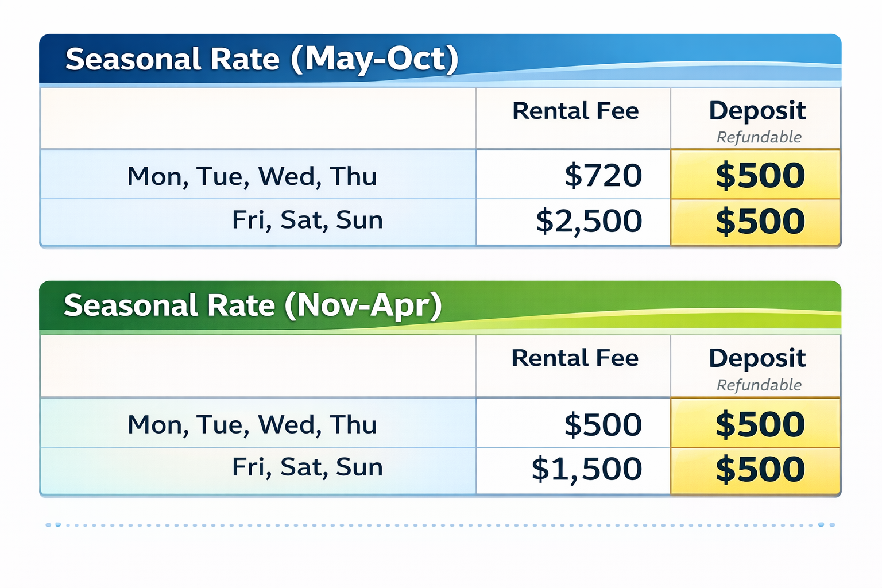Select the Seasonal Rate (Nov-Apr) header
This screenshot has height=588, width=882.
click(253, 305)
